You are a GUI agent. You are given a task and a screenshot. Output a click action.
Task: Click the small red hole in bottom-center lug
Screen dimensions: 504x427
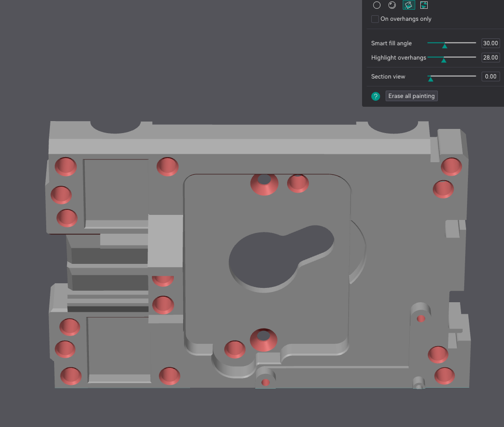(265, 382)
